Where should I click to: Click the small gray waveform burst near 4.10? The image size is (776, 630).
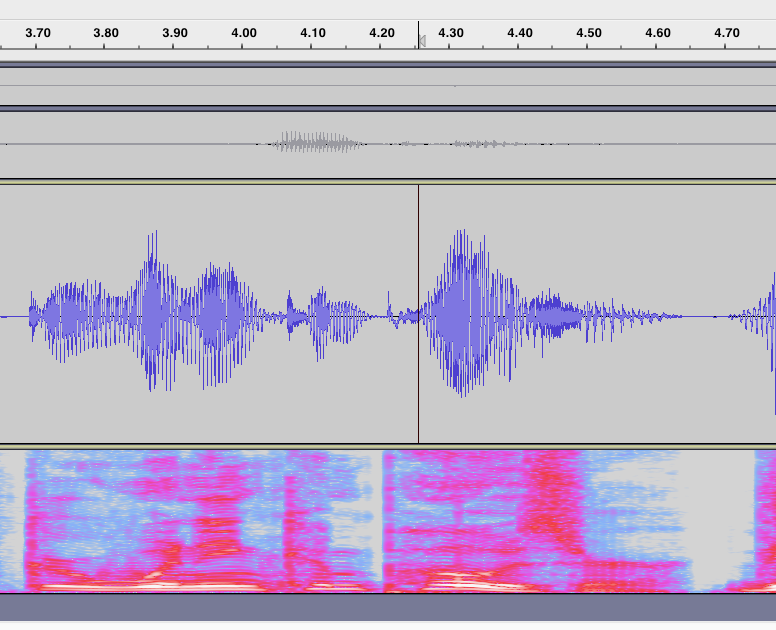pos(320,143)
